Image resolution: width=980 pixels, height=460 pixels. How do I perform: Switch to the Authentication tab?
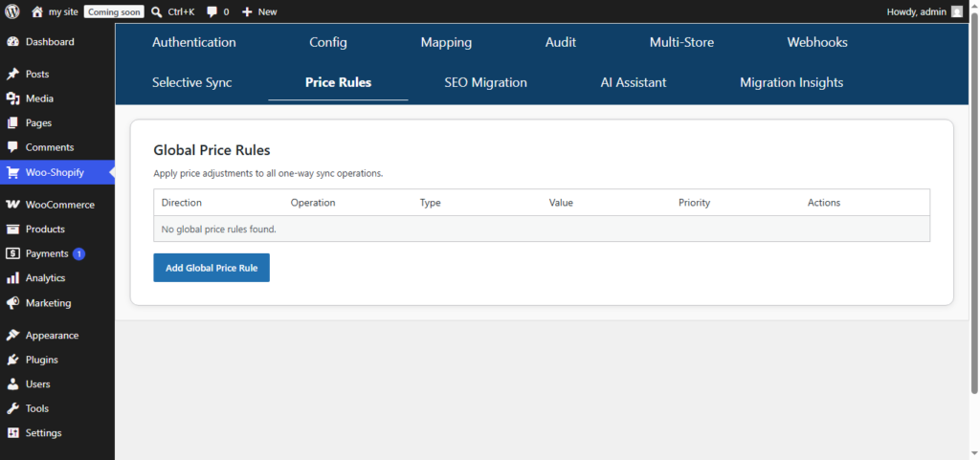point(193,42)
